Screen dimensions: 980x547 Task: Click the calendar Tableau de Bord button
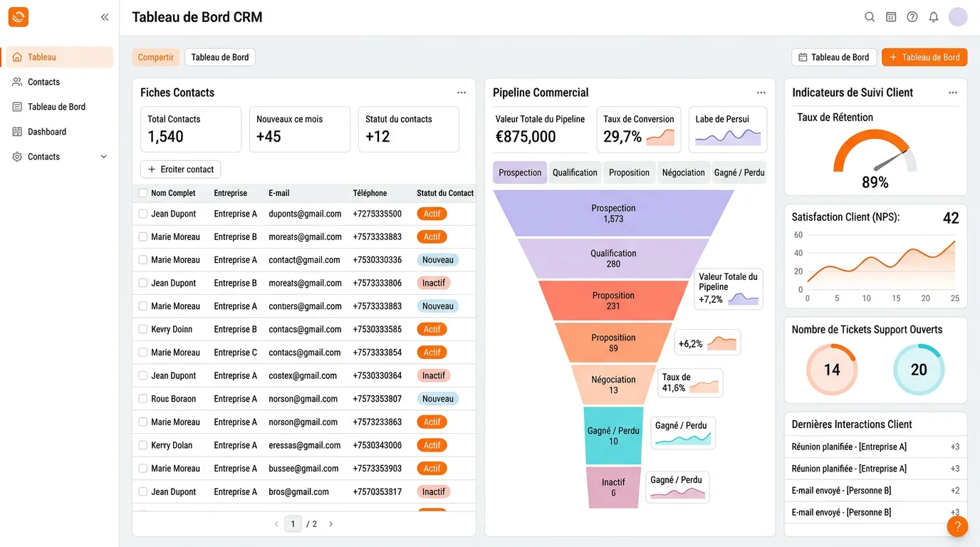tap(834, 57)
